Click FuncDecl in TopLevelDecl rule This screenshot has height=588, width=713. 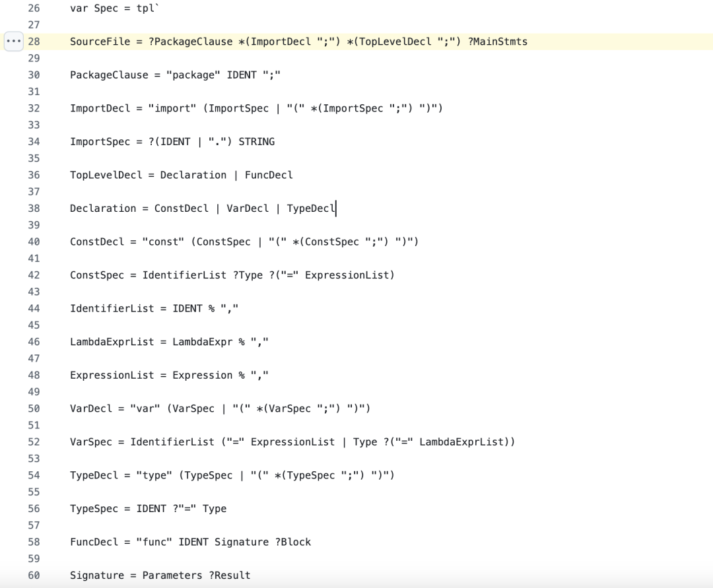tap(269, 175)
